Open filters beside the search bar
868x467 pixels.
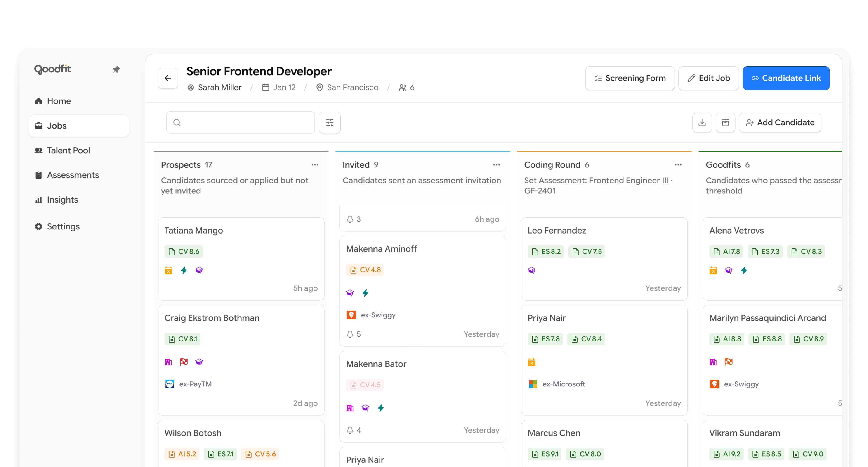click(x=330, y=122)
